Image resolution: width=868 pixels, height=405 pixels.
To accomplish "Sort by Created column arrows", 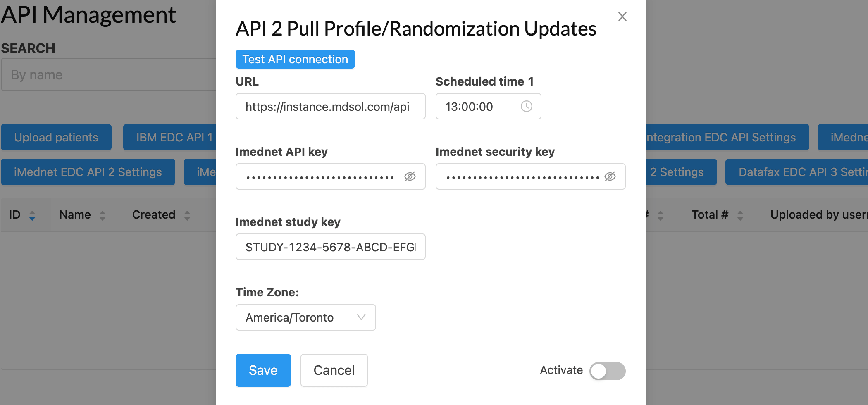I will coord(187,215).
